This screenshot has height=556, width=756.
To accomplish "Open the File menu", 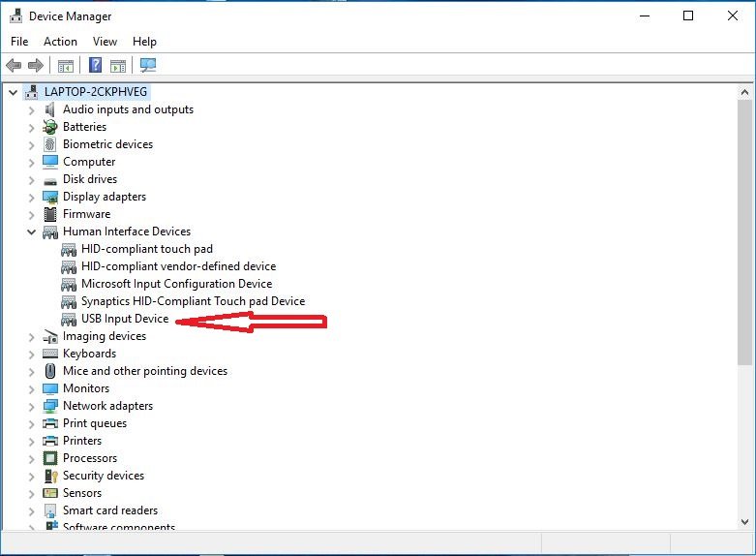I will click(19, 42).
